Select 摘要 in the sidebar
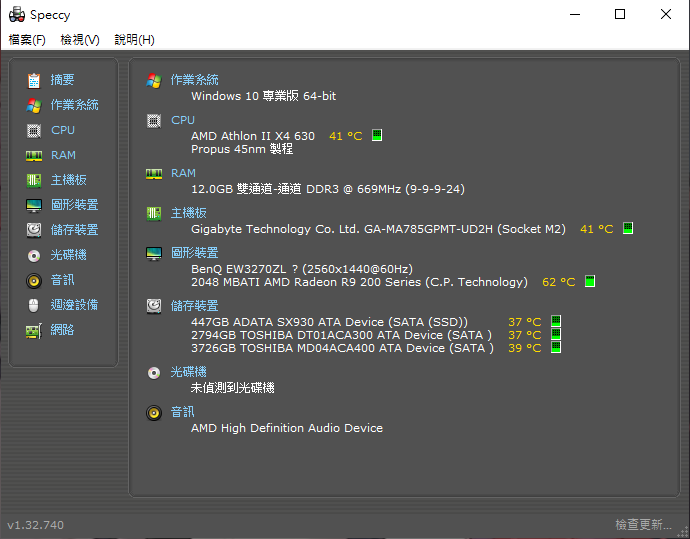Viewport: 690px width, 539px height. point(62,80)
